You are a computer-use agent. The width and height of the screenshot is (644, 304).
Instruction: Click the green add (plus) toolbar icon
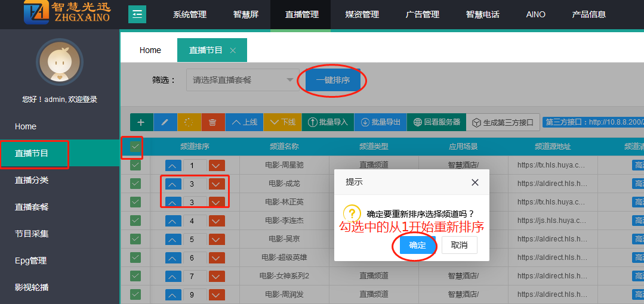pyautogui.click(x=141, y=122)
